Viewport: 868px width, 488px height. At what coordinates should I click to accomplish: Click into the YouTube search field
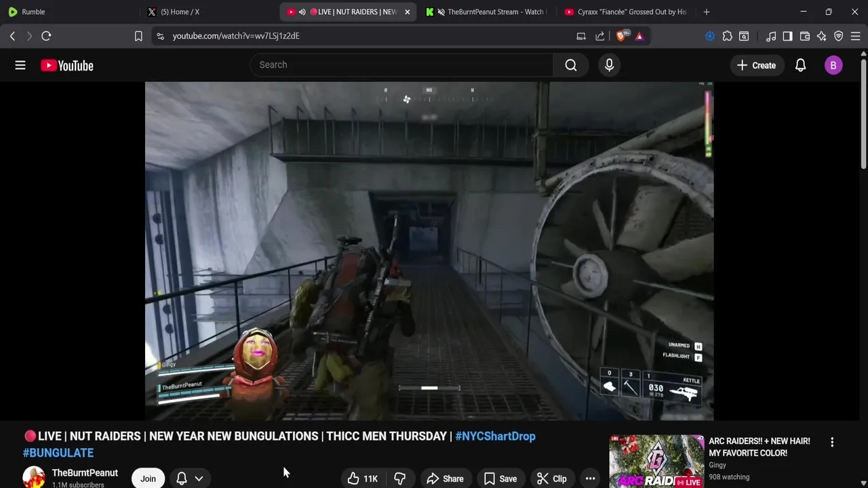(x=401, y=65)
